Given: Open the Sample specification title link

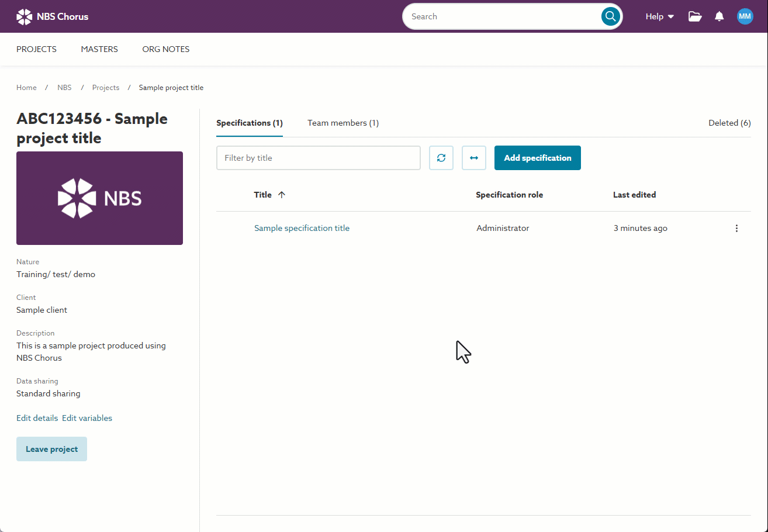Looking at the screenshot, I should 302,228.
